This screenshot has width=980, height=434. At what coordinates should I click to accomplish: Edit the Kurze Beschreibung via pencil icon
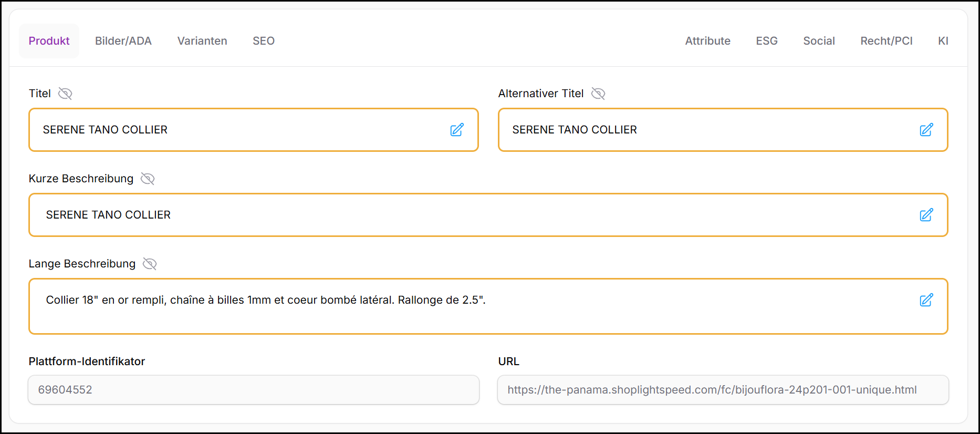[926, 215]
